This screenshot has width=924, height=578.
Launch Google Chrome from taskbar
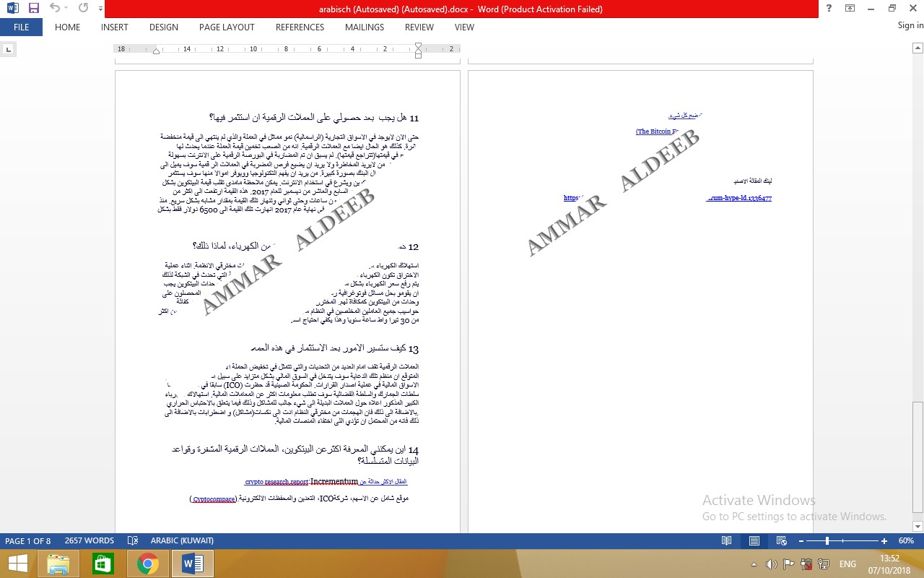click(148, 564)
